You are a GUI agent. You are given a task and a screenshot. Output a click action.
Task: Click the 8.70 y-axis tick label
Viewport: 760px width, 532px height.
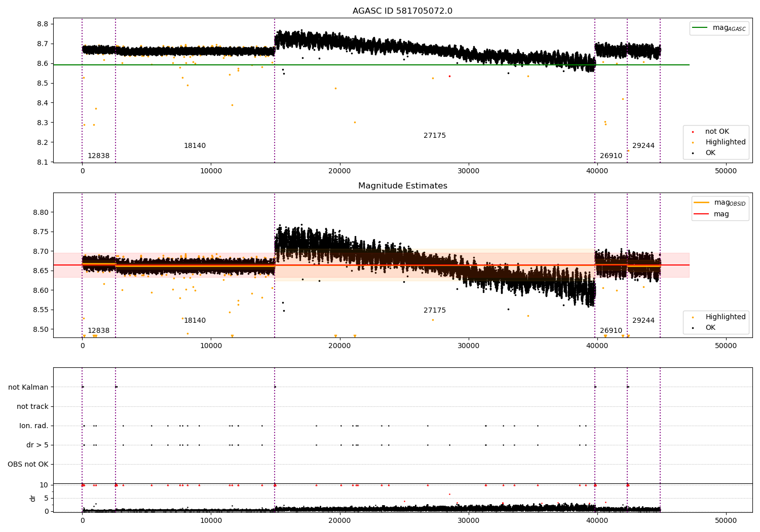point(41,251)
